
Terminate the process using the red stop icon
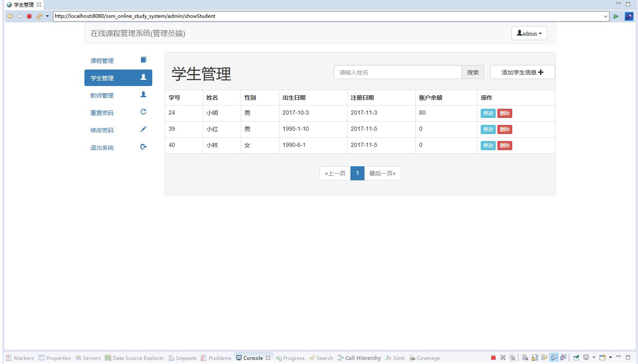pyautogui.click(x=493, y=357)
